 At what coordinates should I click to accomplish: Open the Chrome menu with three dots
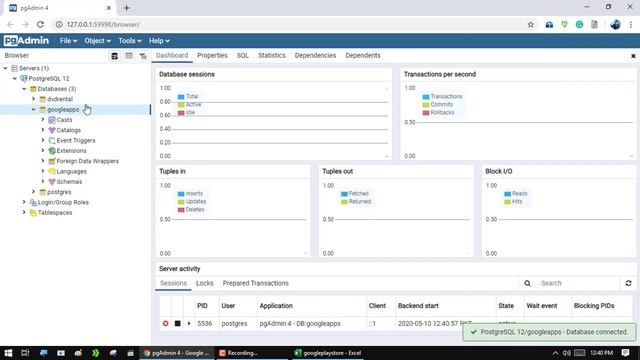coord(631,24)
